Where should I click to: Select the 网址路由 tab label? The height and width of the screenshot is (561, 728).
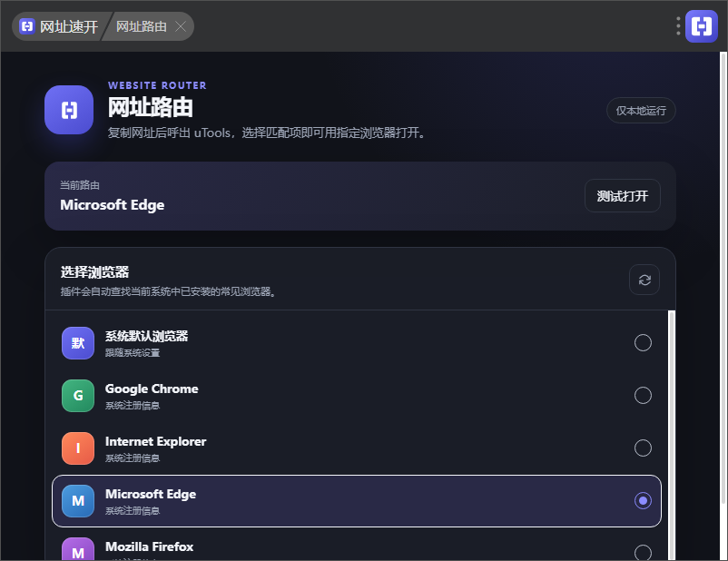(x=141, y=26)
